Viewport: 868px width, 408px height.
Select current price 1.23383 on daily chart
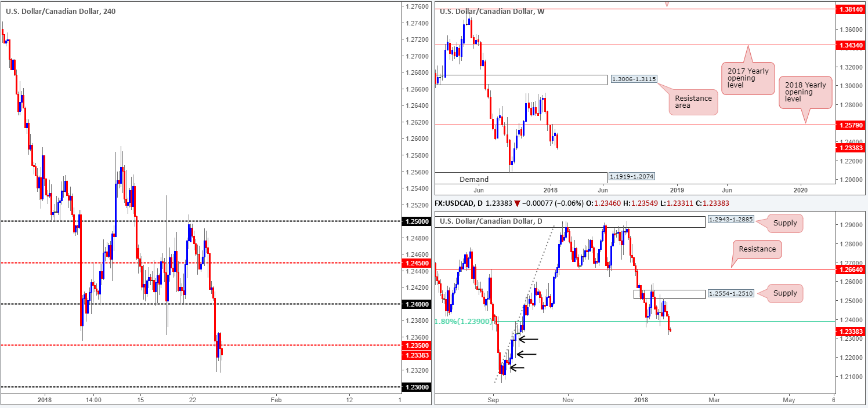tap(851, 331)
